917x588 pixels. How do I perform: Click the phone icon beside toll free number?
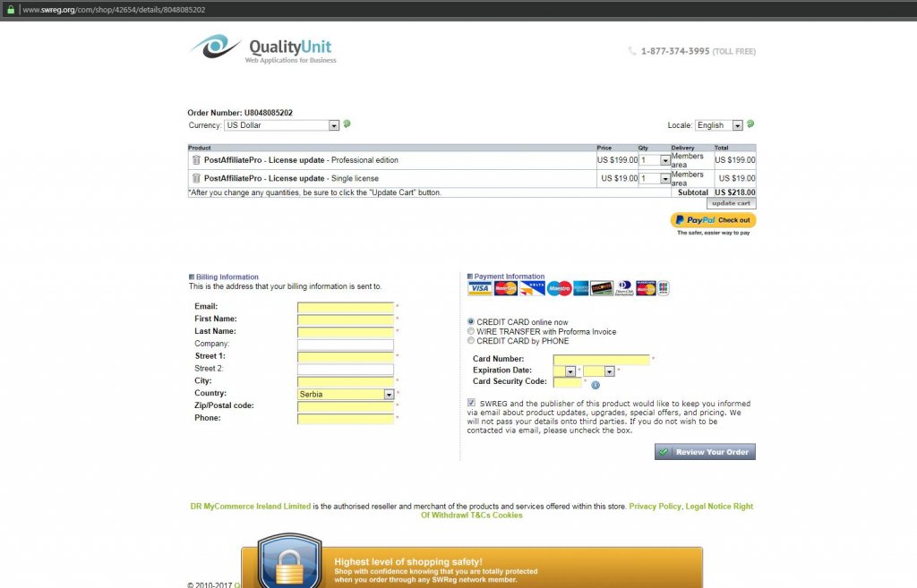(632, 51)
